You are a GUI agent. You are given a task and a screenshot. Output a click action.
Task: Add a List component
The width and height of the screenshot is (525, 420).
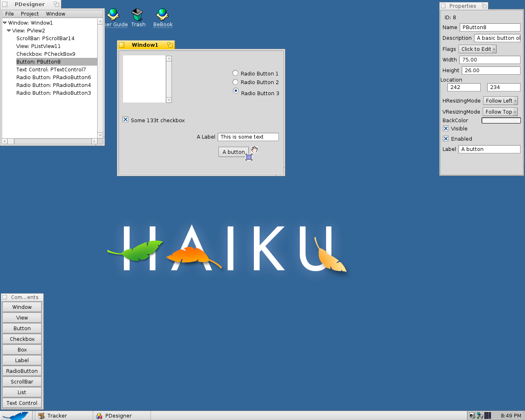pyautogui.click(x=22, y=392)
